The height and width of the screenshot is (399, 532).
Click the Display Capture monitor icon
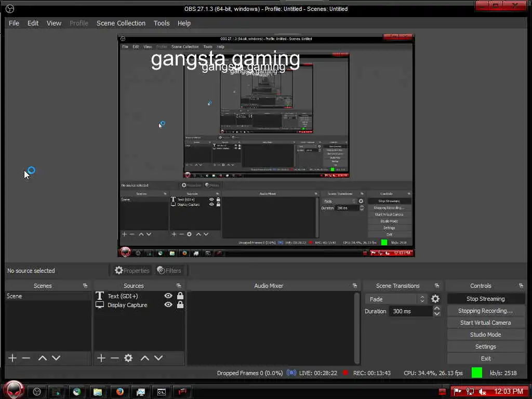tap(99, 304)
